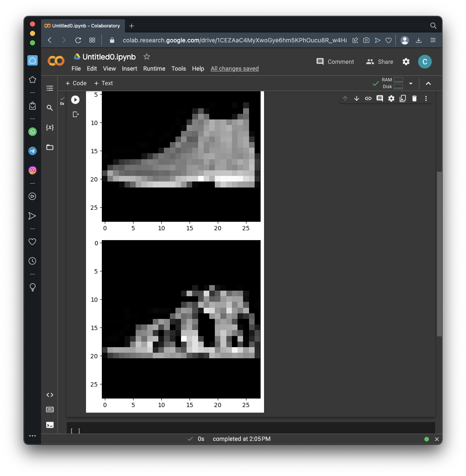
Task: Open the command palette icon
Action: pyautogui.click(x=50, y=410)
